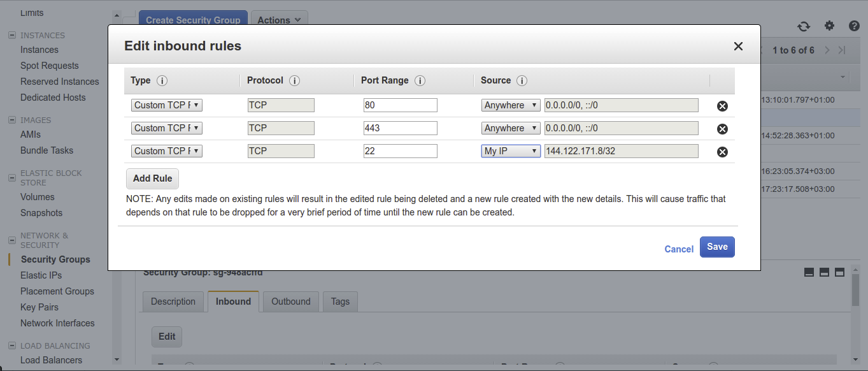The image size is (868, 371).
Task: Open the console preferences gear
Action: 829,25
